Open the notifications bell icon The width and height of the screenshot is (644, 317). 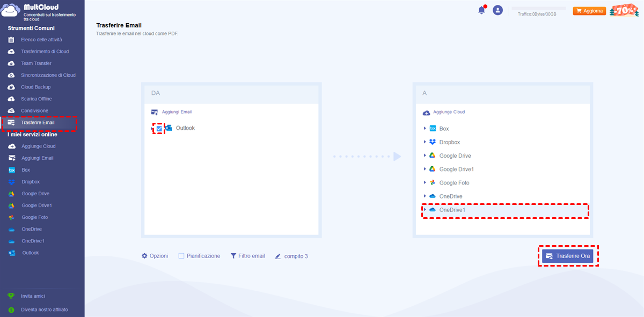[x=481, y=10]
